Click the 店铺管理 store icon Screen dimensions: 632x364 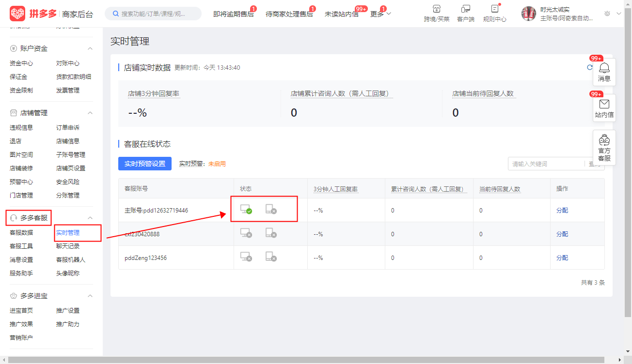[x=14, y=113]
